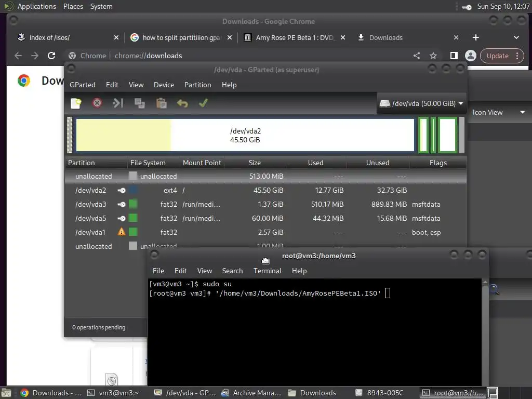Click Chrome's back navigation arrow
Screen dimensions: 532x399
click(x=18, y=56)
